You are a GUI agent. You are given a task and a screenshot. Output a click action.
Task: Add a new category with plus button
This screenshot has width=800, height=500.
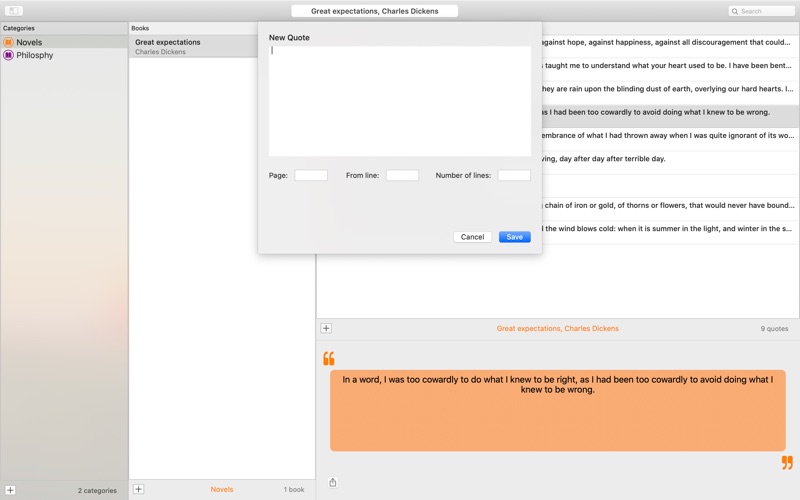pyautogui.click(x=10, y=490)
